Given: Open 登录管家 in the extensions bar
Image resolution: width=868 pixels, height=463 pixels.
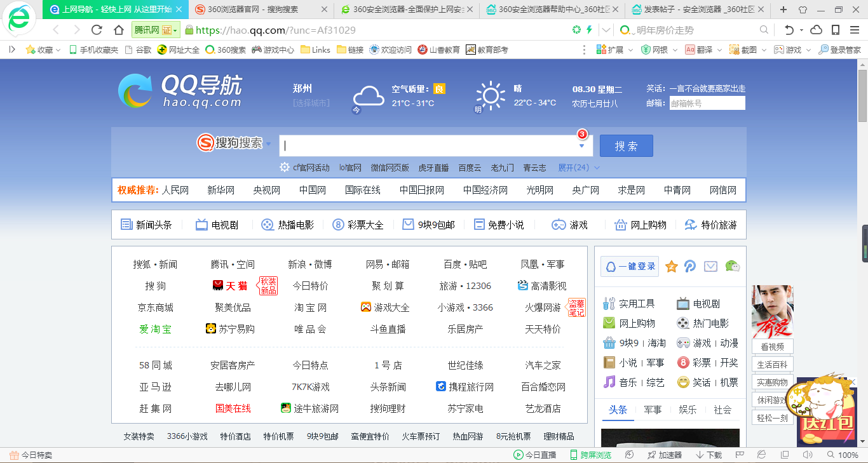Looking at the screenshot, I should point(839,50).
